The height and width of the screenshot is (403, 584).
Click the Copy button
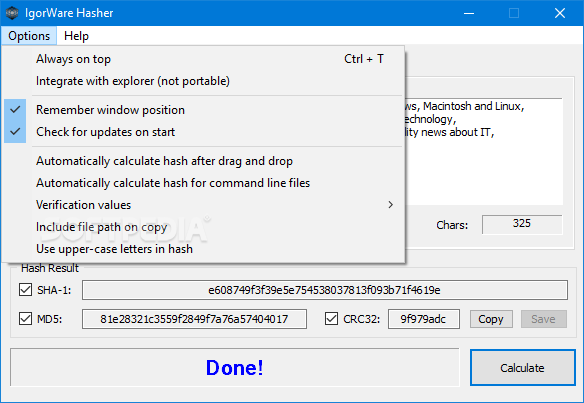pyautogui.click(x=491, y=319)
